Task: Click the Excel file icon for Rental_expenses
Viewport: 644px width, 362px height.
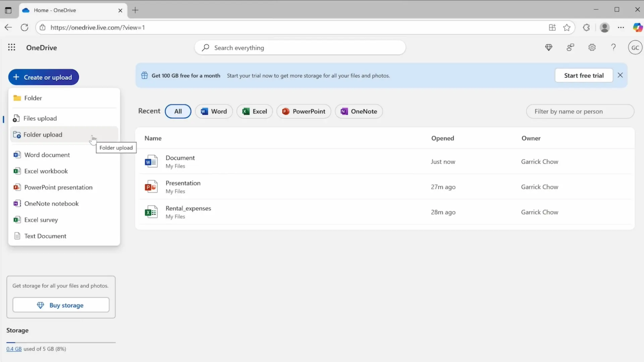Action: pyautogui.click(x=151, y=212)
